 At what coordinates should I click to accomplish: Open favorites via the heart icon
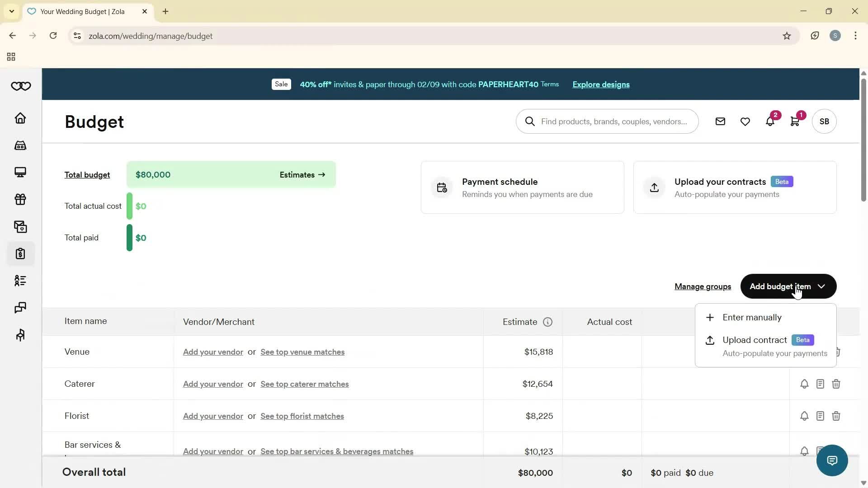745,121
